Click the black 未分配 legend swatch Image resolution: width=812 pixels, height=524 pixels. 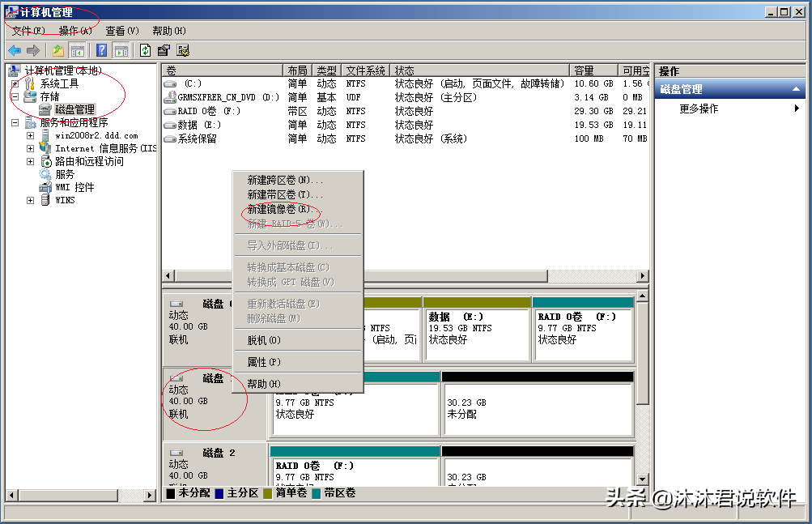click(x=170, y=493)
